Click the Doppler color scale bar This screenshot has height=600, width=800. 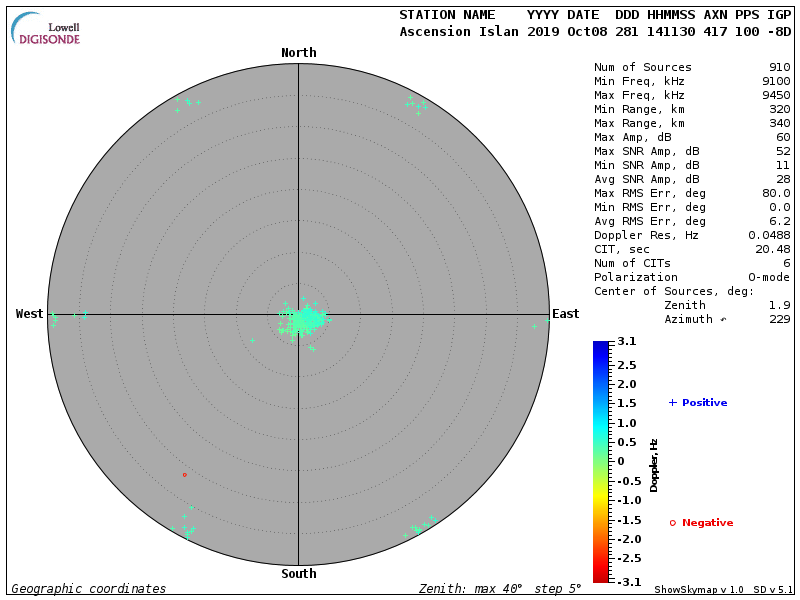[600, 461]
